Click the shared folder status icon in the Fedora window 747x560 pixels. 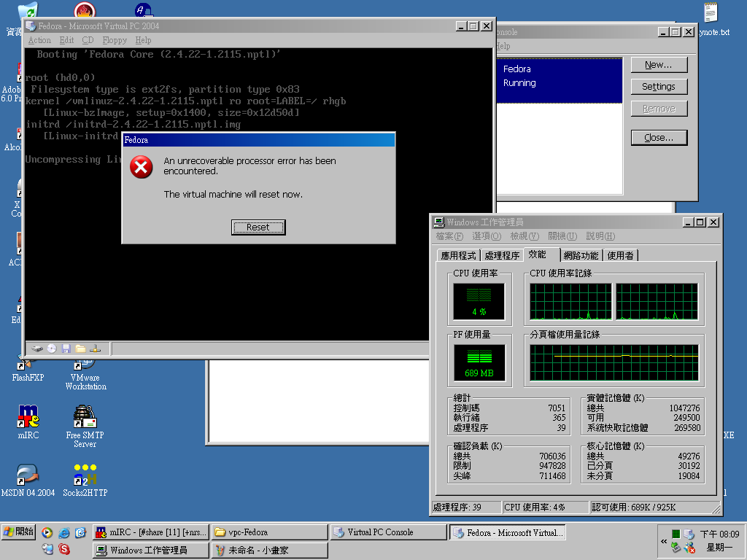tap(80, 349)
